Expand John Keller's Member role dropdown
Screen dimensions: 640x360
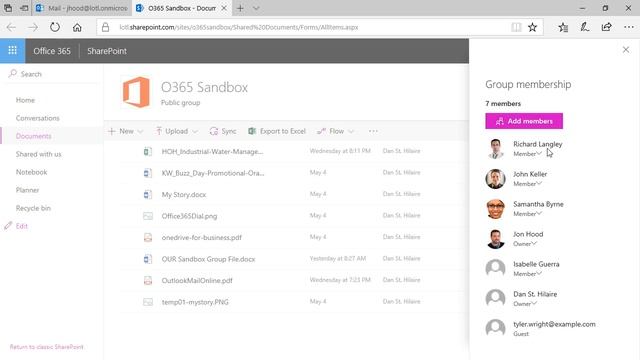[x=527, y=184]
